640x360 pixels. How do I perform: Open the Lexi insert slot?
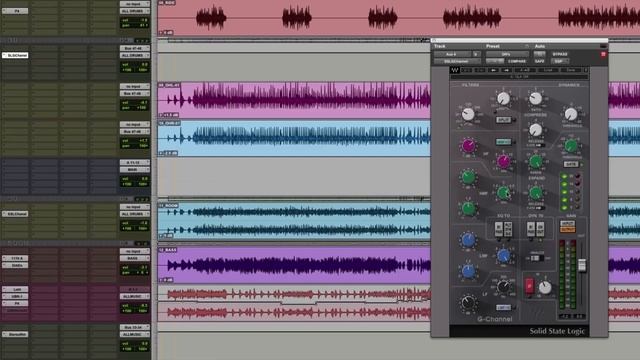[16, 289]
